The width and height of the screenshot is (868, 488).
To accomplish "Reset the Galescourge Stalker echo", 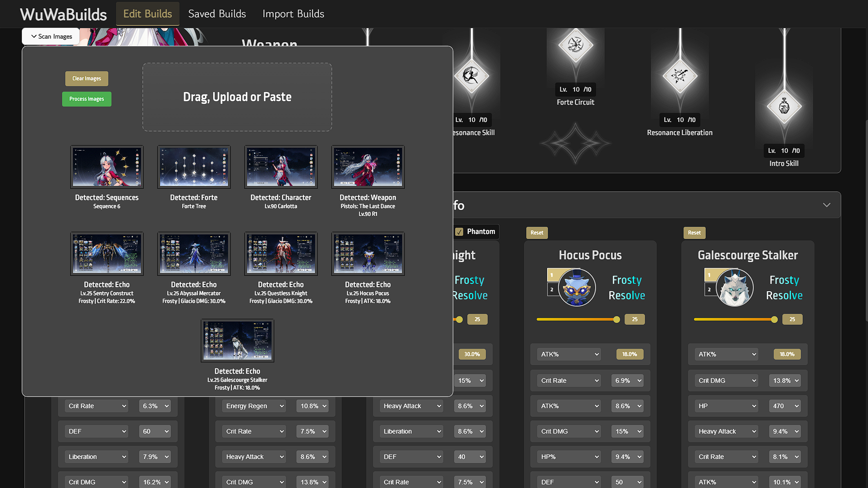I will 694,233.
